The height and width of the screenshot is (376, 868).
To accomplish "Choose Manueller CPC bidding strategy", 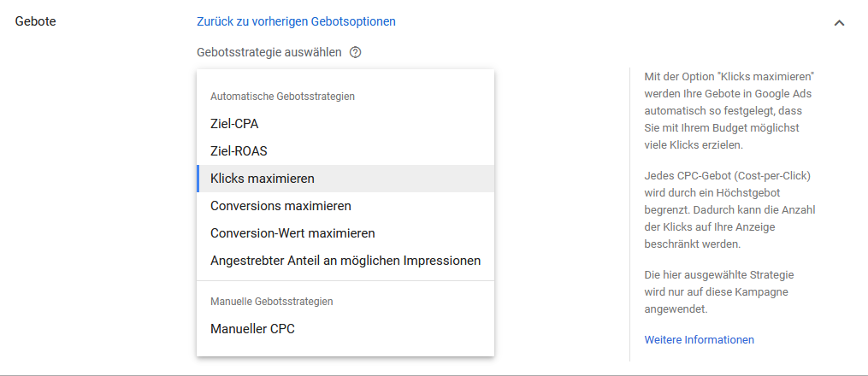I will 252,328.
